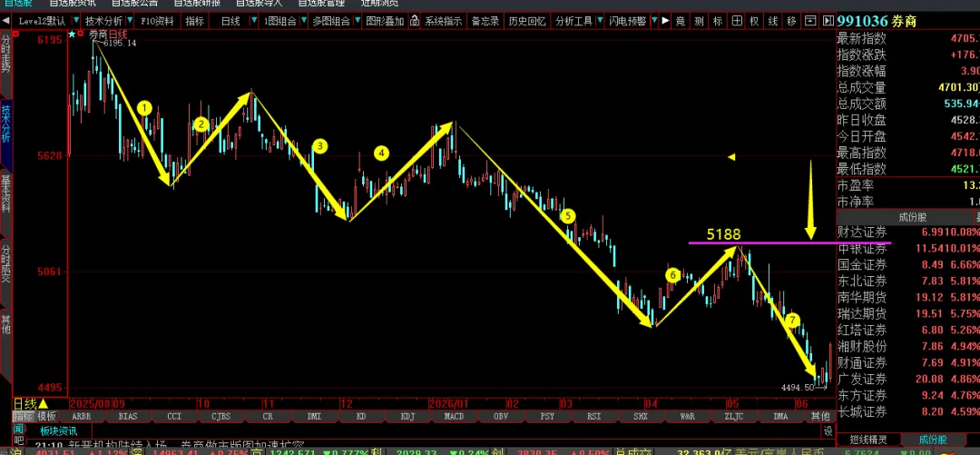Click the 标 toolbar icon

718,21
